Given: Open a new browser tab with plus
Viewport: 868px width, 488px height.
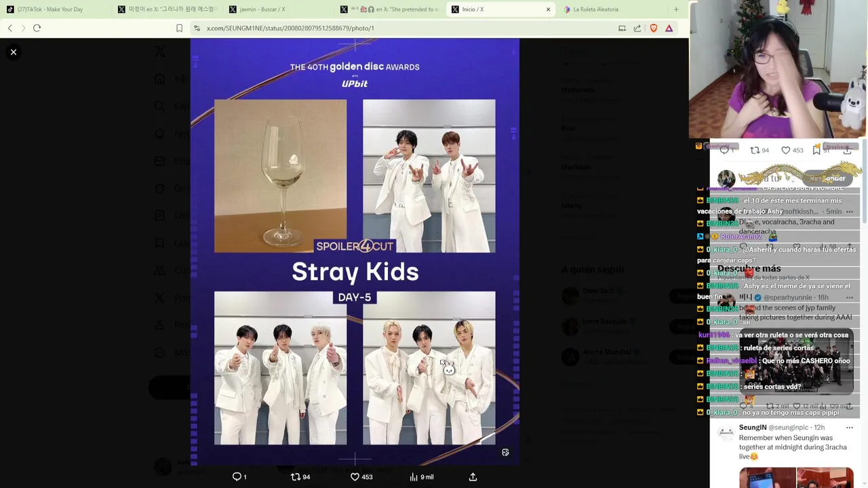Looking at the screenshot, I should (x=675, y=9).
